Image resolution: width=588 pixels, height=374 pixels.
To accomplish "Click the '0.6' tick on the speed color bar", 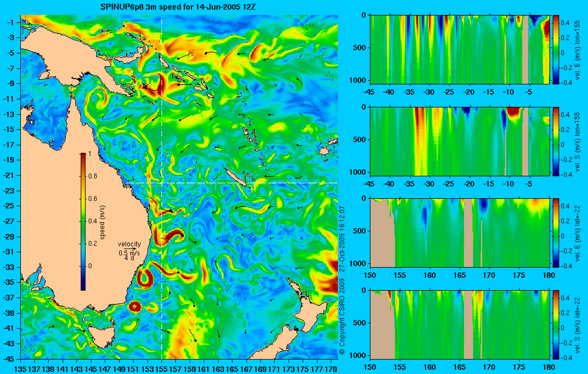I will tap(92, 199).
